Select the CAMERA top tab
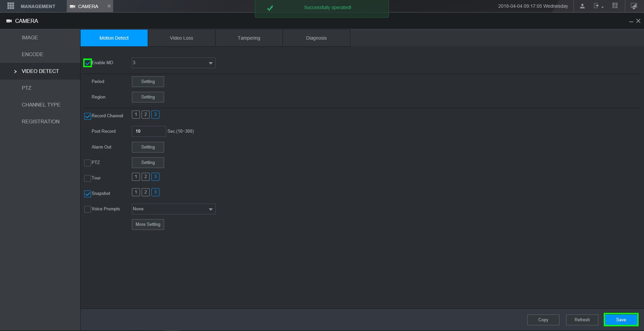This screenshot has height=331, width=644. (90, 6)
